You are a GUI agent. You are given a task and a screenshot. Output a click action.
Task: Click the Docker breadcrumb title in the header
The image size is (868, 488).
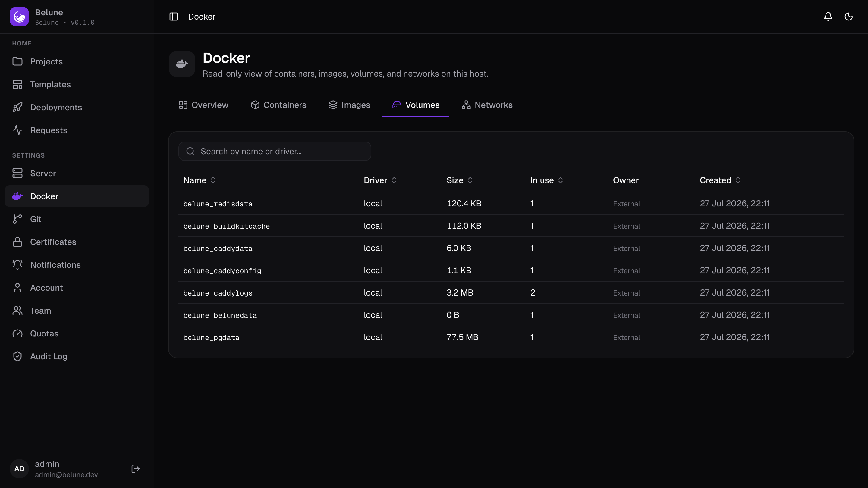pos(202,17)
